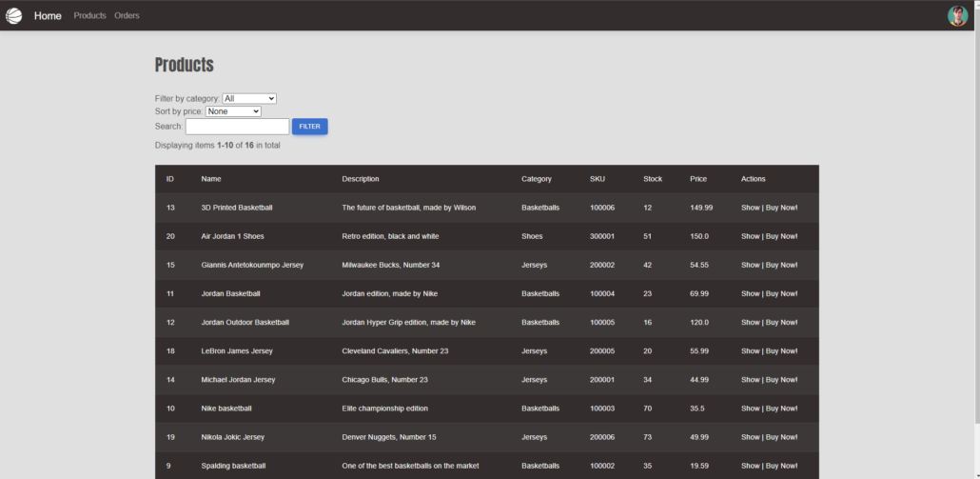Click description "Denver Nuggets, Number 15"
The width and height of the screenshot is (980, 479).
pos(389,438)
